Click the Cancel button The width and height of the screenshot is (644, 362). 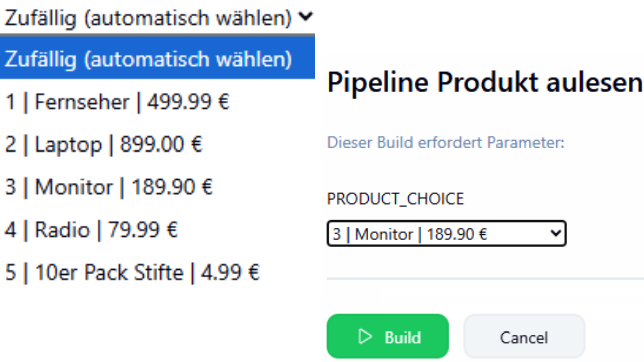[524, 337]
